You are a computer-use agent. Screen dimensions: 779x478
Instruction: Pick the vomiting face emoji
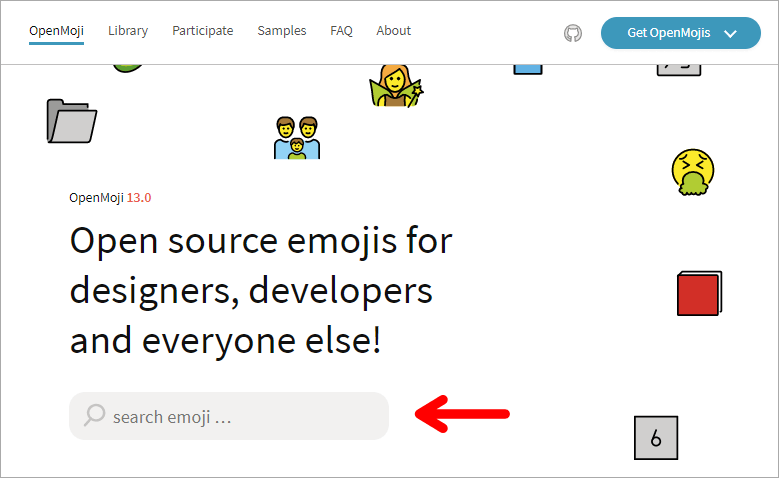click(693, 172)
